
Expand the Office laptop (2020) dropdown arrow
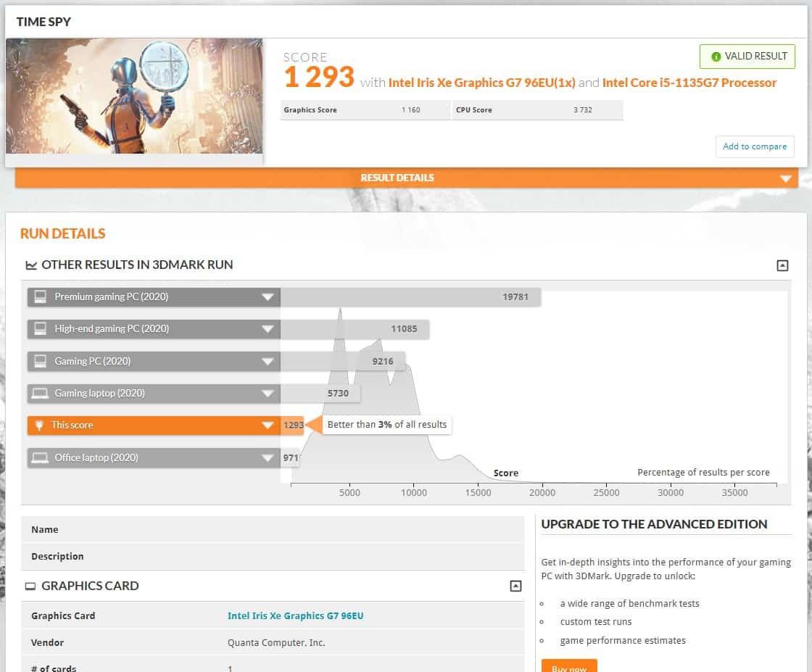click(268, 458)
